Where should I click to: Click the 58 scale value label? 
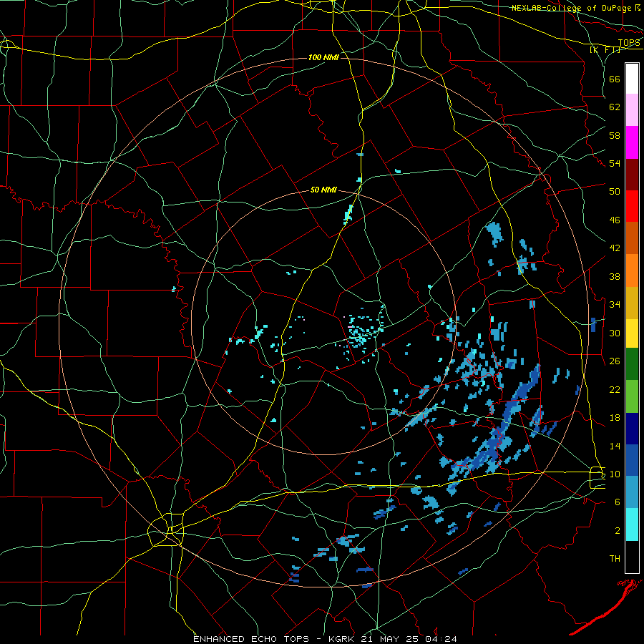[x=615, y=135]
